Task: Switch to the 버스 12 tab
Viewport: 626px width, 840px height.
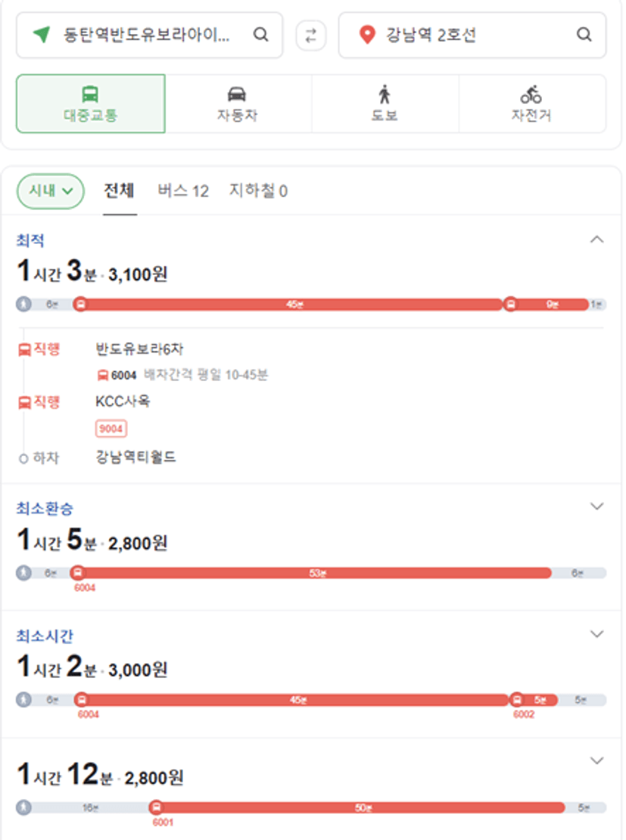Action: click(183, 191)
